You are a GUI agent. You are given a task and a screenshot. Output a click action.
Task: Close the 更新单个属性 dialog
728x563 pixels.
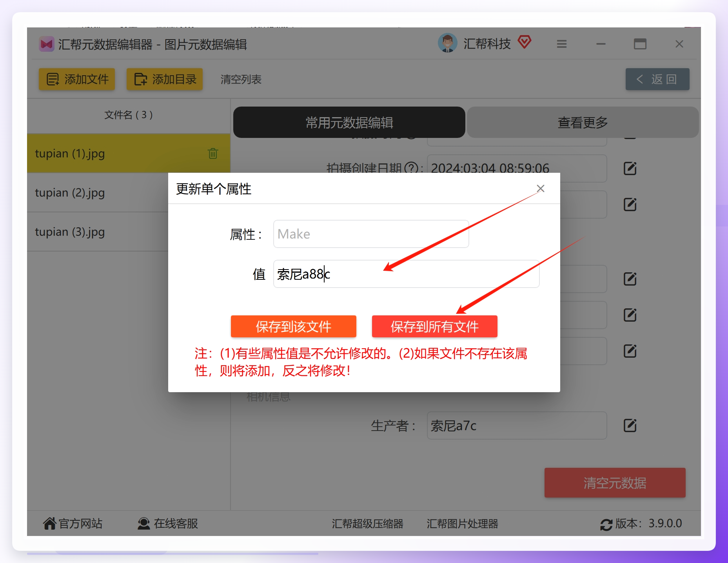point(541,188)
